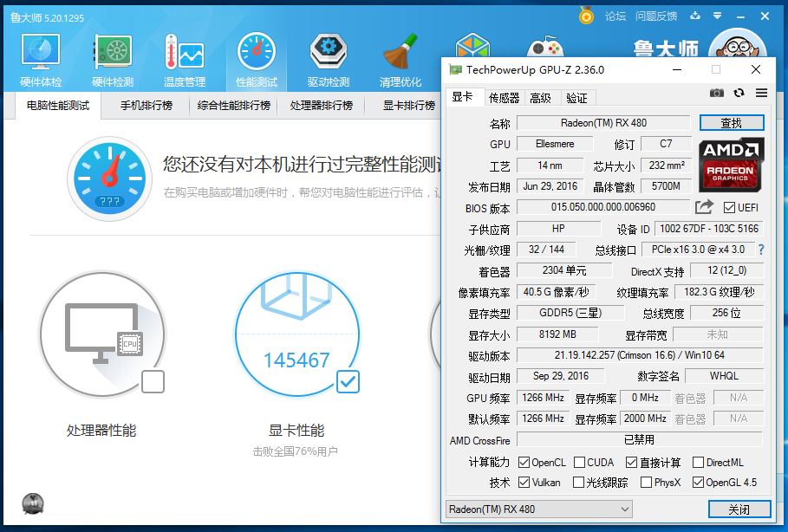Viewport: 788px width, 532px height.
Task: Toggle the 光线跟踪 checkbox
Action: pyautogui.click(x=579, y=483)
